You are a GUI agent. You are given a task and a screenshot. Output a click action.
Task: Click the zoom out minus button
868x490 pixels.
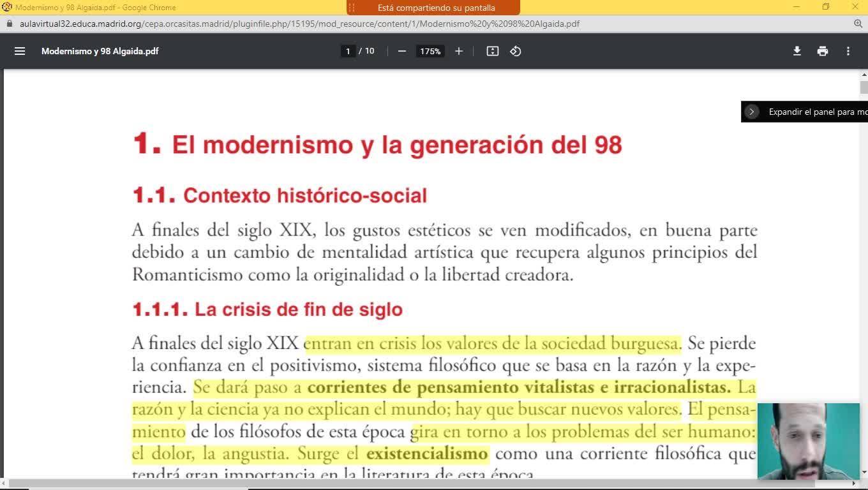tap(401, 51)
